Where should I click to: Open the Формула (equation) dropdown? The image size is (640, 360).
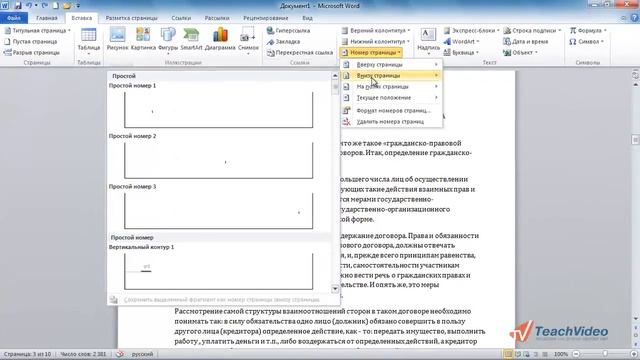point(588,31)
